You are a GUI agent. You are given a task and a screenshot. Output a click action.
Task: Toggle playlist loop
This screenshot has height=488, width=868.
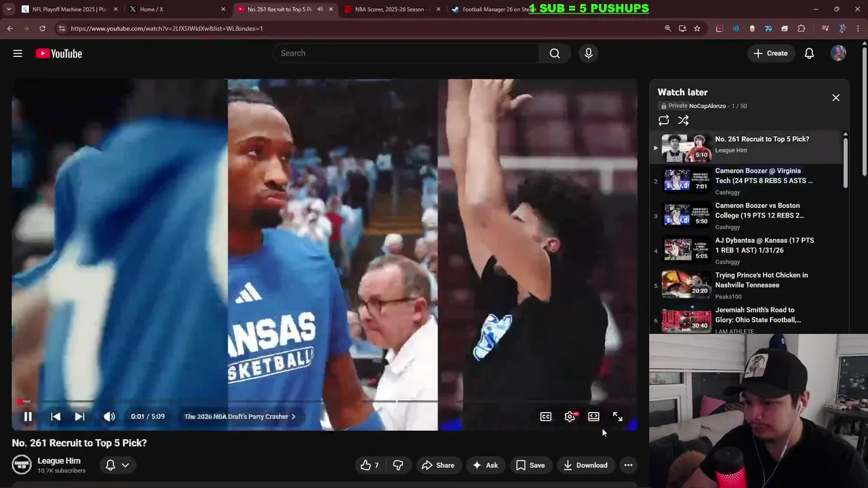(x=664, y=120)
